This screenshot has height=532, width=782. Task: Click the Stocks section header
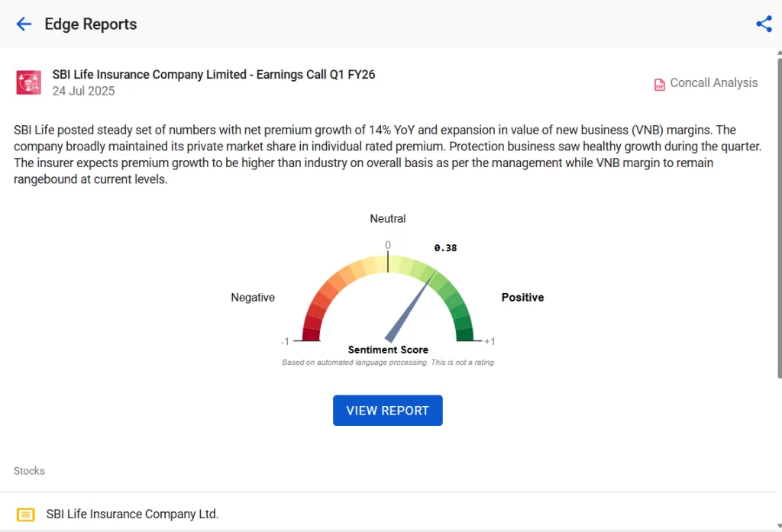tap(29, 471)
